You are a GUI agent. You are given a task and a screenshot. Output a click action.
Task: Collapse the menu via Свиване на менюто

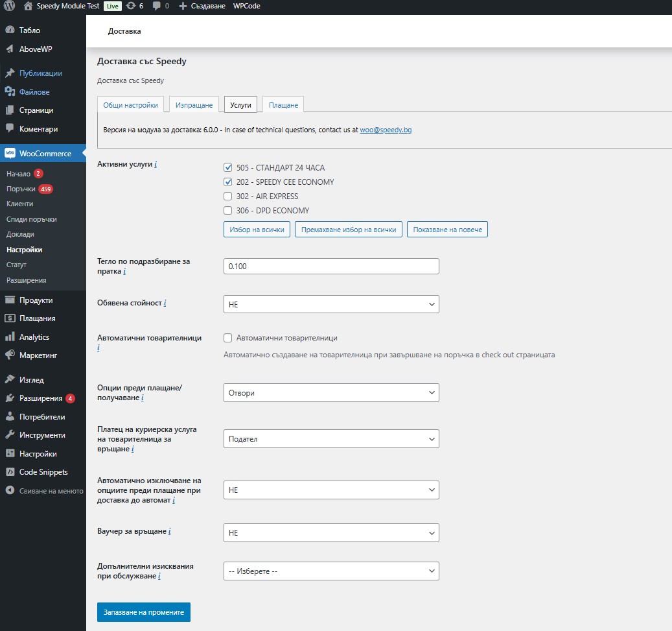(44, 491)
